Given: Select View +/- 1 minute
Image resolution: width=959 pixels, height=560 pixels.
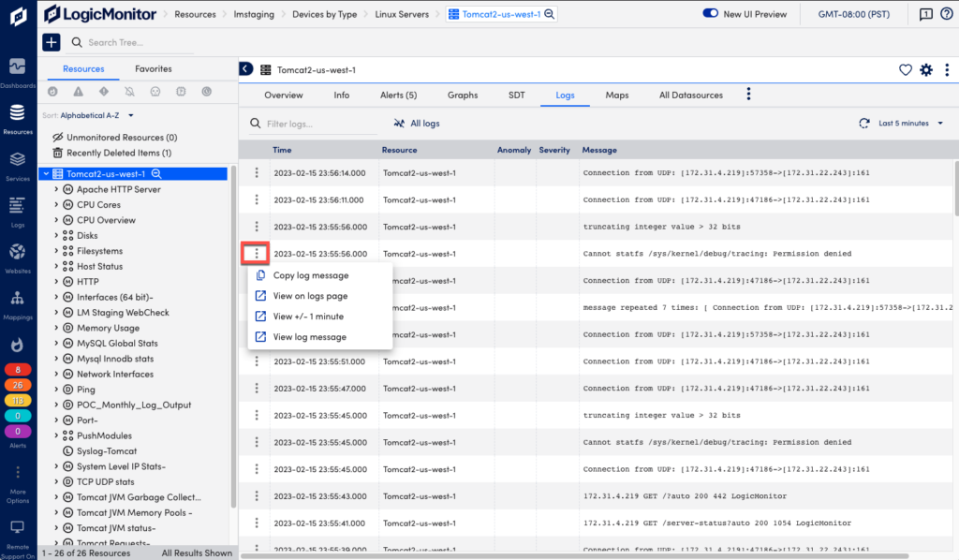Looking at the screenshot, I should [320, 317].
